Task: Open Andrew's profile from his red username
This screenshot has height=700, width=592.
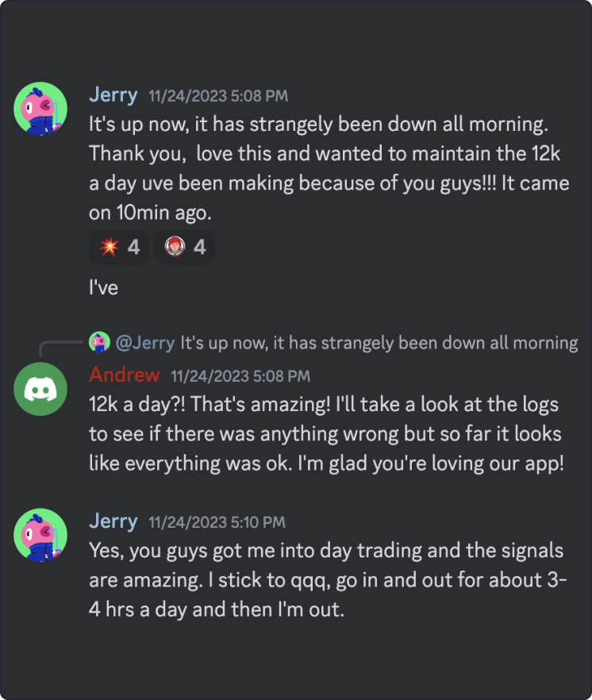Action: [124, 375]
